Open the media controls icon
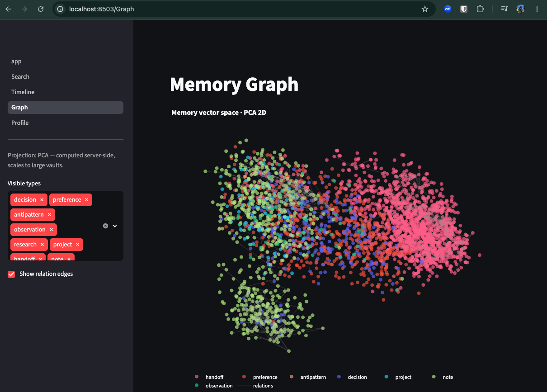This screenshot has height=392, width=547. pyautogui.click(x=505, y=9)
